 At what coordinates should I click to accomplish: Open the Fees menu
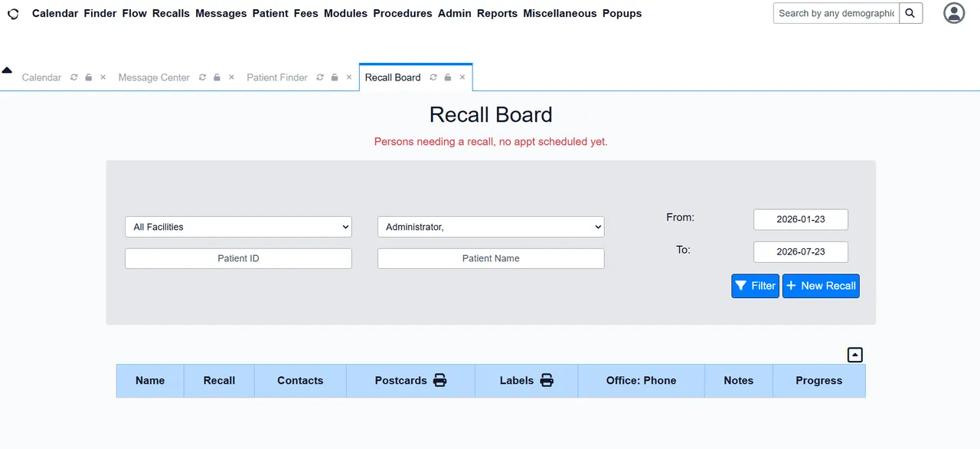[306, 13]
